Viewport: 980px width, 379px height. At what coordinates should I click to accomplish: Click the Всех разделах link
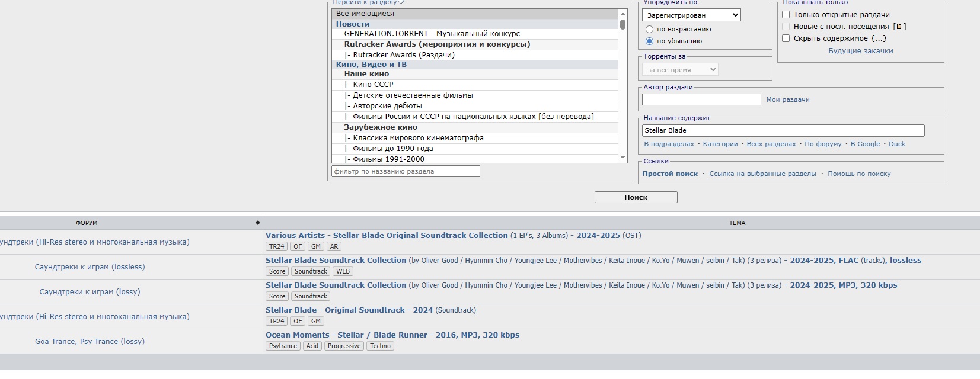(x=771, y=144)
